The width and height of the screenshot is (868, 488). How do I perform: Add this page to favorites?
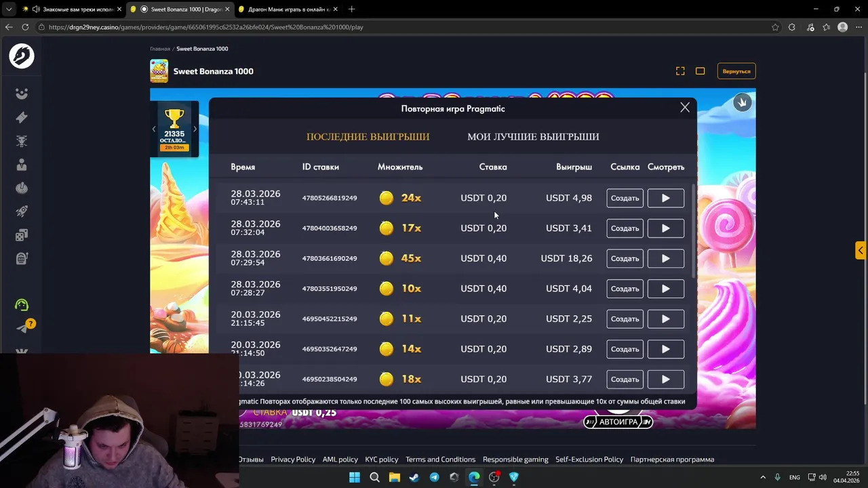coord(775,27)
